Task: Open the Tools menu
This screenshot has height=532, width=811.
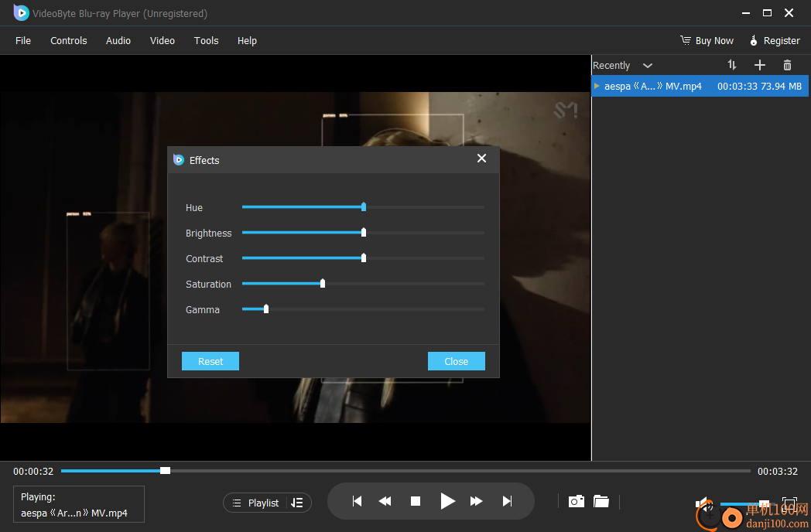Action: click(206, 40)
